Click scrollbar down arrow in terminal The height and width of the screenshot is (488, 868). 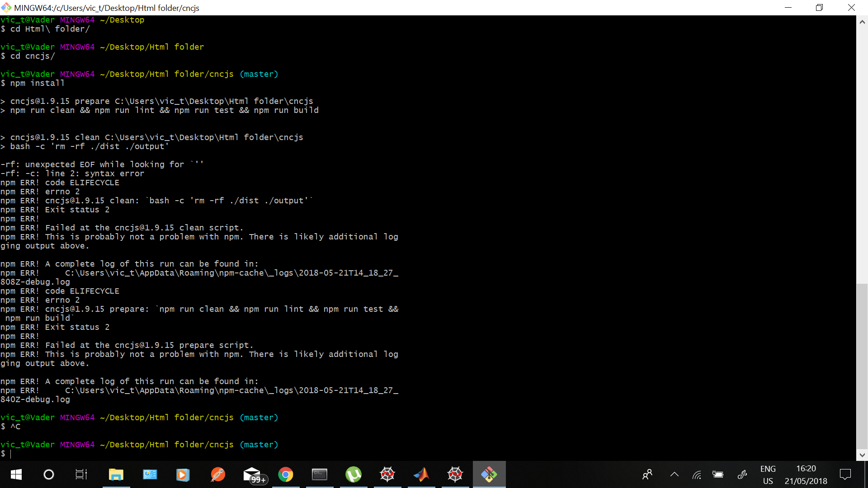click(862, 455)
